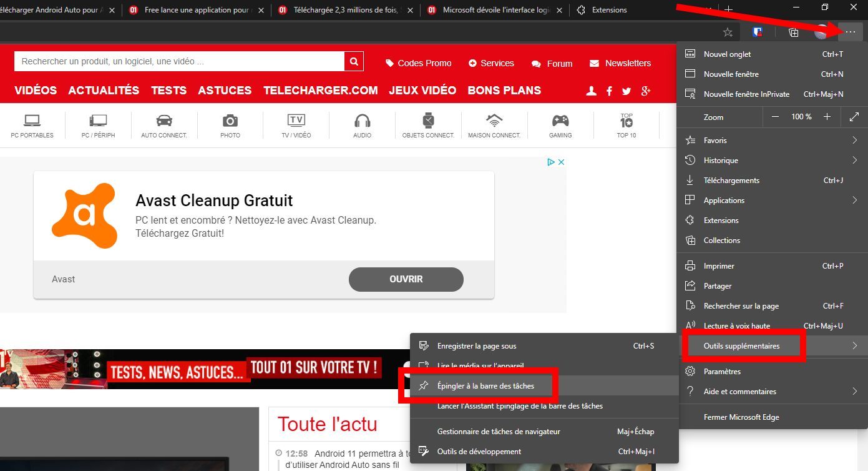
Task: Go to BONS PLANS section
Action: pyautogui.click(x=504, y=91)
